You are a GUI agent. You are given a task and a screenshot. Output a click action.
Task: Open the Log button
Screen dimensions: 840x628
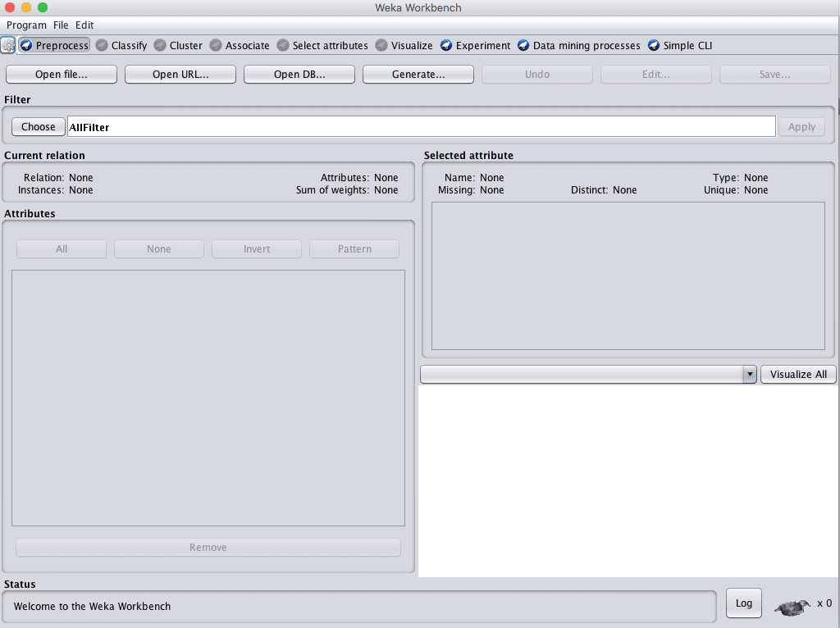pyautogui.click(x=743, y=603)
